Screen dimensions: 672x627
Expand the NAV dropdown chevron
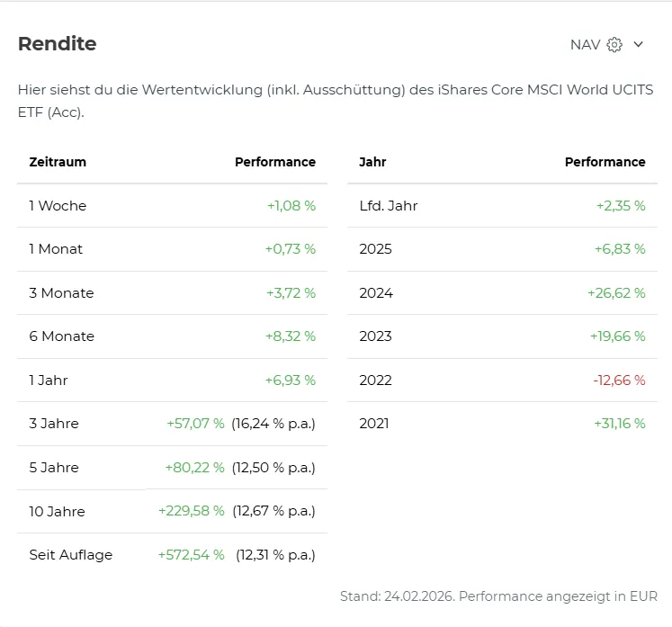[639, 45]
